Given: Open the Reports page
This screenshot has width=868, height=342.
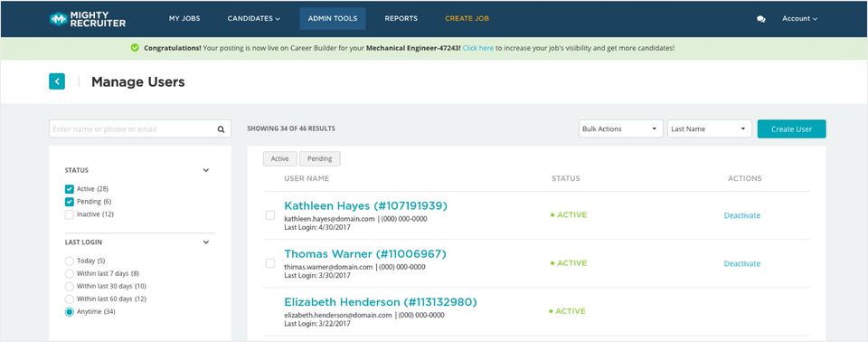Looking at the screenshot, I should point(401,19).
